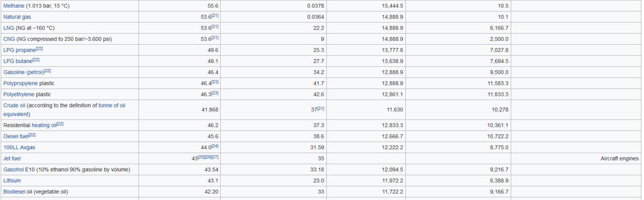
Task: Open the Jet fuel link
Action: (x=12, y=159)
